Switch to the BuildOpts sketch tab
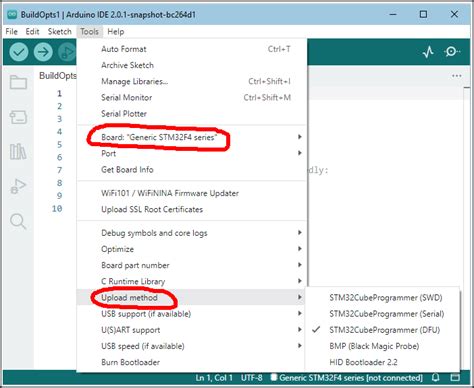This screenshot has height=388, width=474. click(58, 76)
